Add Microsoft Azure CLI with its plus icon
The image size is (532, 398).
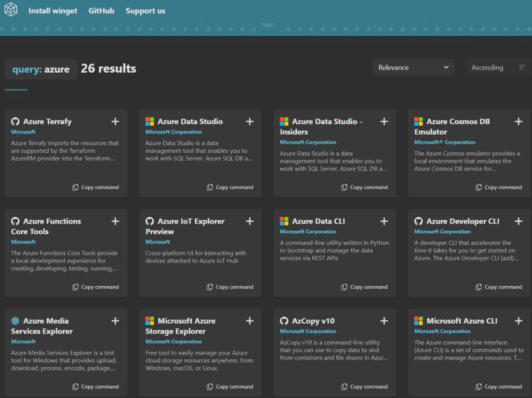tap(518, 321)
